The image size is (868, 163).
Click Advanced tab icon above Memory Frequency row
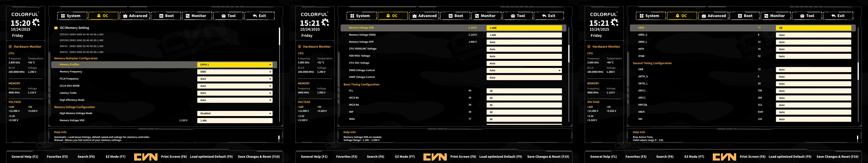[x=125, y=16]
